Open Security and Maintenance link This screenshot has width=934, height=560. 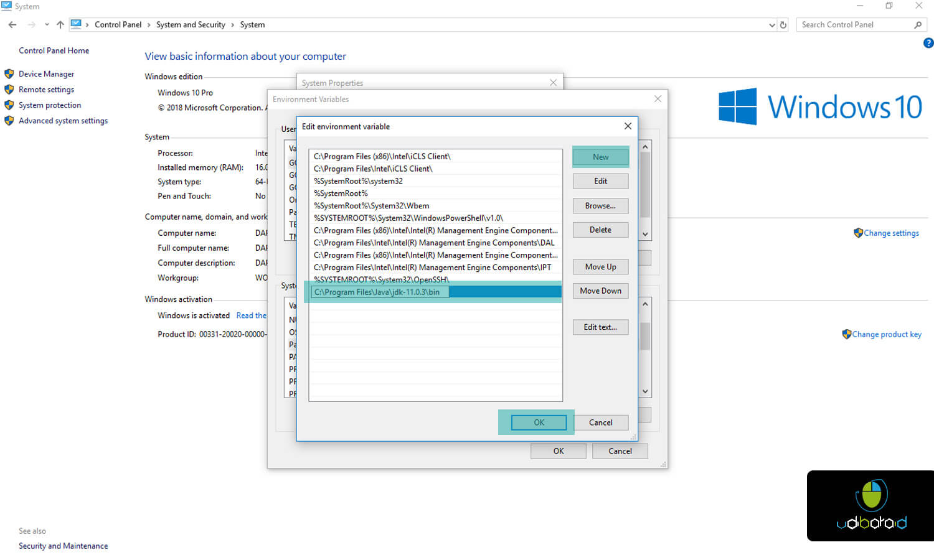[x=63, y=546]
